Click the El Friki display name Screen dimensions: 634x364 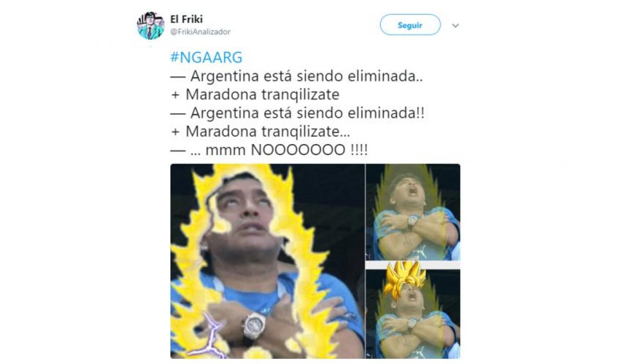click(186, 20)
